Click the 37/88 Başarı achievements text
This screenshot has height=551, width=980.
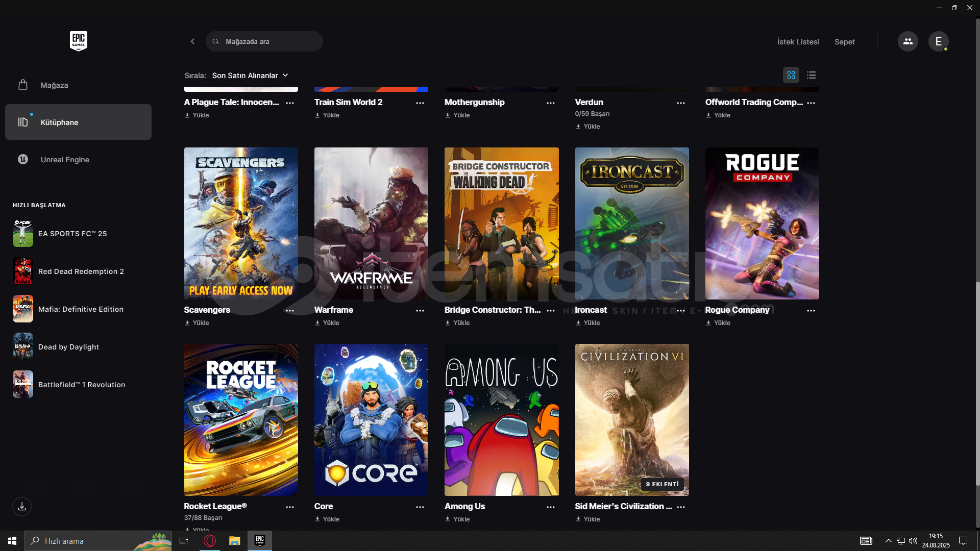click(203, 517)
